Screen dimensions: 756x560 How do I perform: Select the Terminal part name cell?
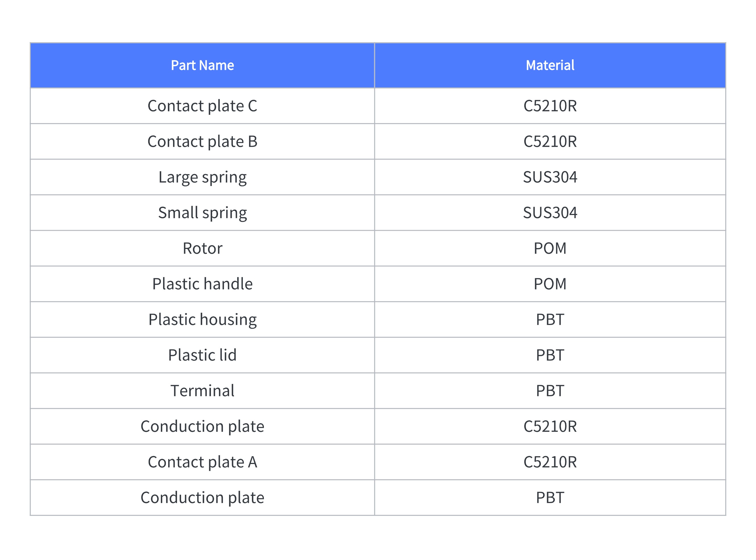[202, 391]
